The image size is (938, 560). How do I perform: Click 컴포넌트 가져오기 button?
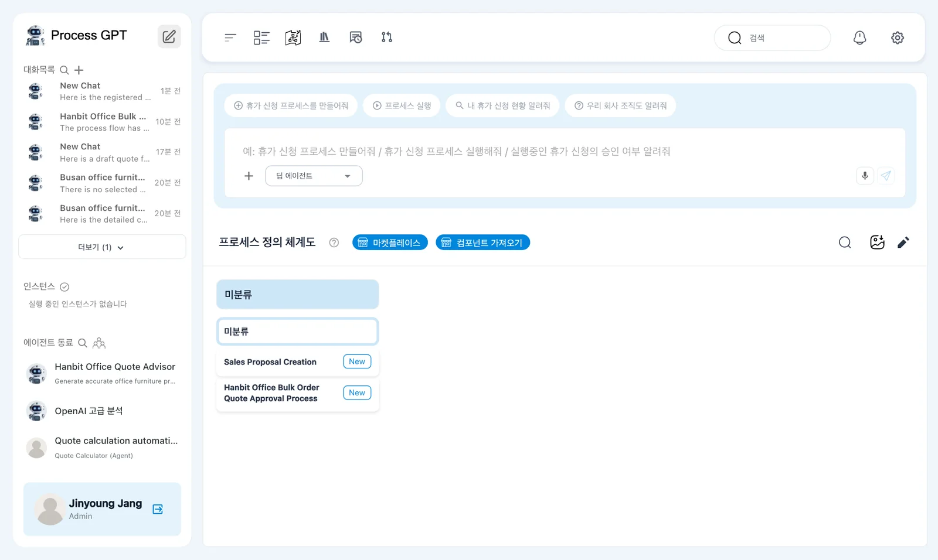[x=482, y=243]
